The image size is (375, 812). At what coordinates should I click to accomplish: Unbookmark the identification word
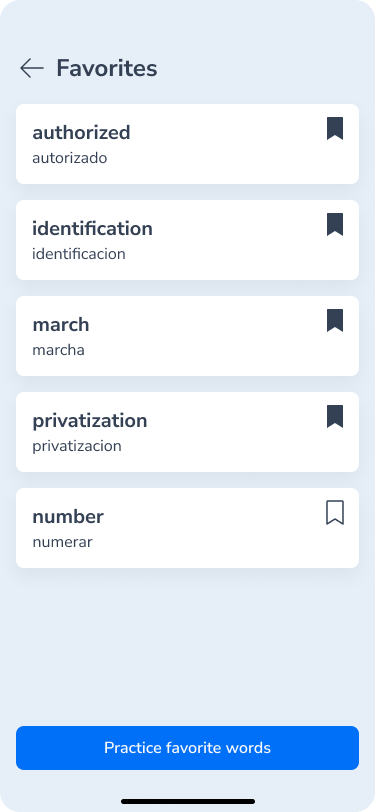point(335,225)
